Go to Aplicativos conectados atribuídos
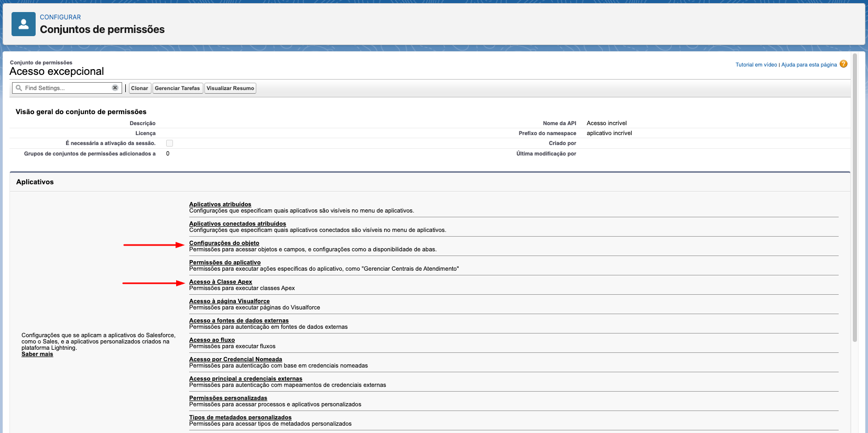868x433 pixels. point(237,224)
